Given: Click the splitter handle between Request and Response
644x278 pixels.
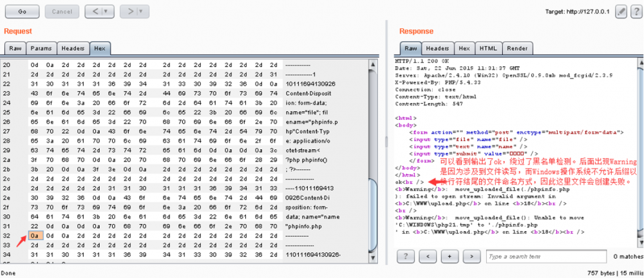Looking at the screenshot, I should (x=386, y=142).
